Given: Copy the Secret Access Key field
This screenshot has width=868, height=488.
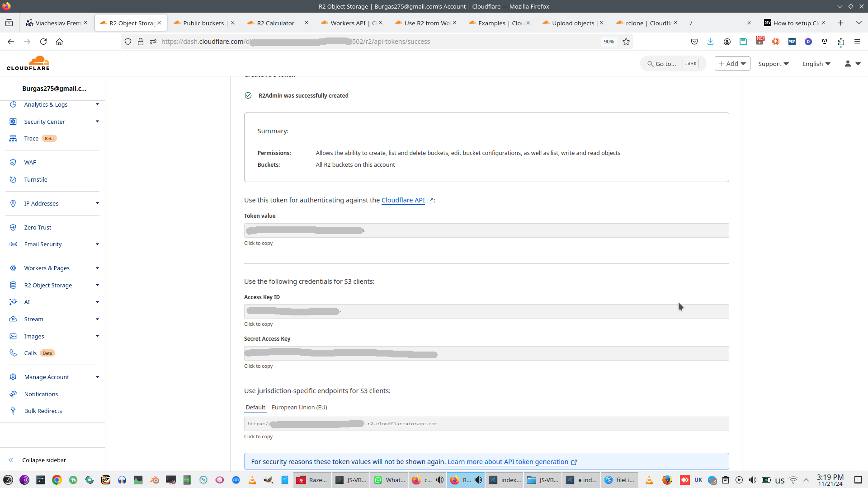Looking at the screenshot, I should [x=486, y=354].
